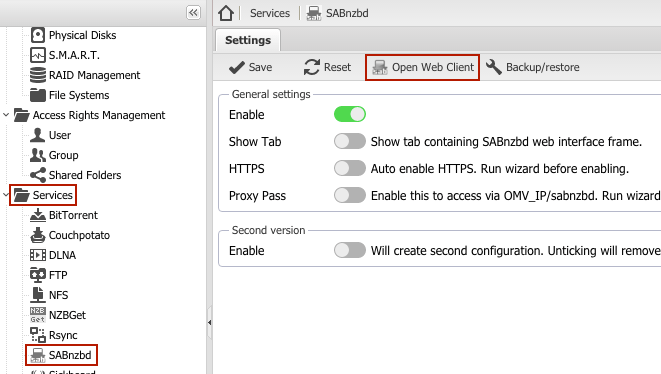Open the DLNA label

point(62,255)
